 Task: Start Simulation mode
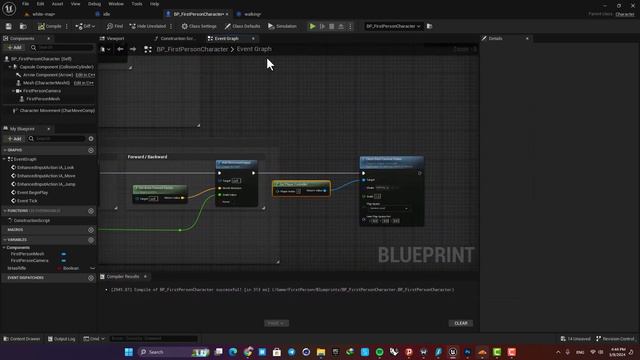(x=282, y=26)
